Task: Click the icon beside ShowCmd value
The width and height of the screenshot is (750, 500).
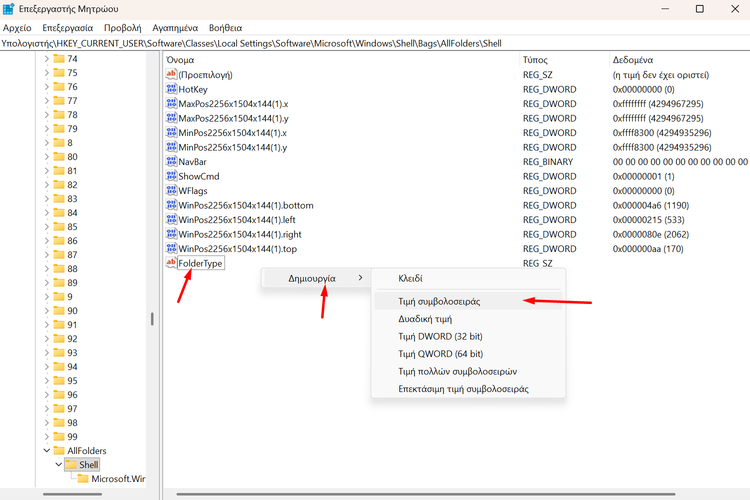Action: coord(171,176)
